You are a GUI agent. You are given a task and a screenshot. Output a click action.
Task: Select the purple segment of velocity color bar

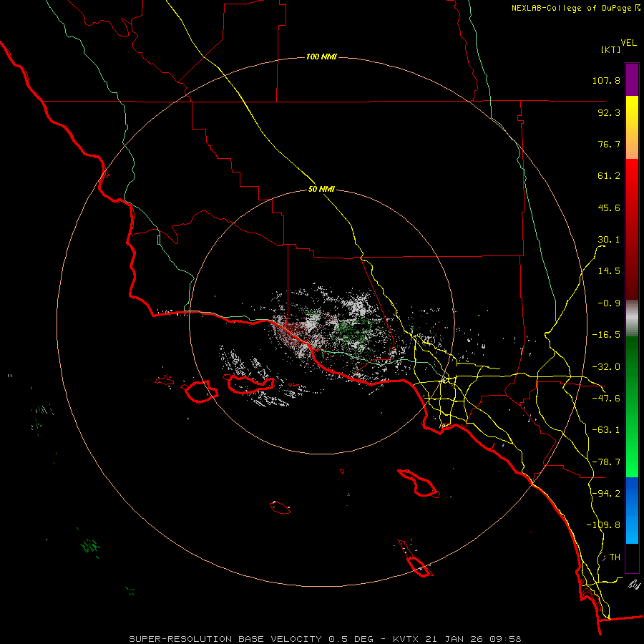tap(632, 79)
